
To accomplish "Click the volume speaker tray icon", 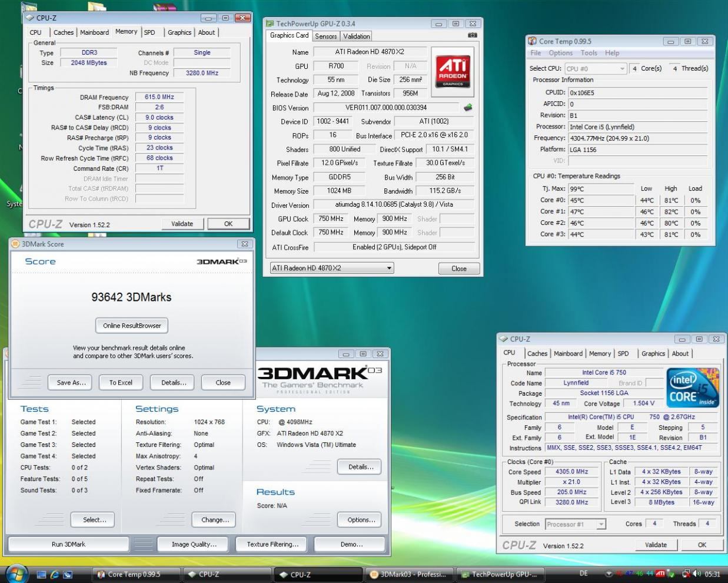I will click(697, 574).
